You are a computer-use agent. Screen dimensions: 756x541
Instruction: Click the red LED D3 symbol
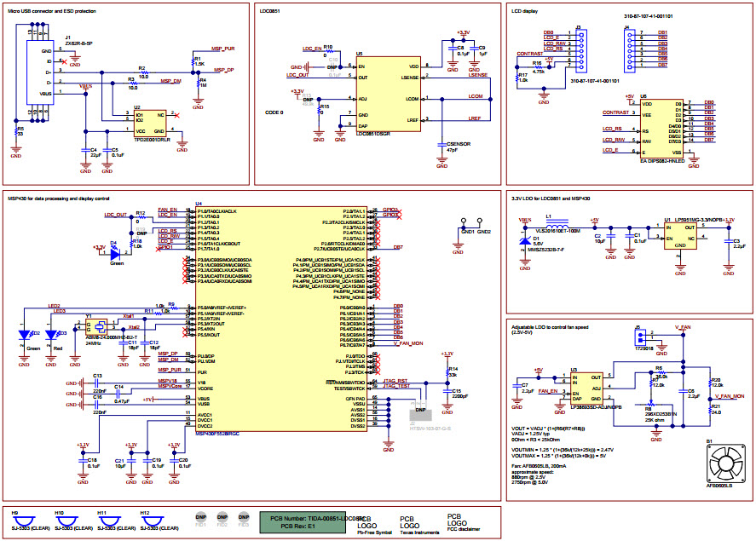coord(50,335)
